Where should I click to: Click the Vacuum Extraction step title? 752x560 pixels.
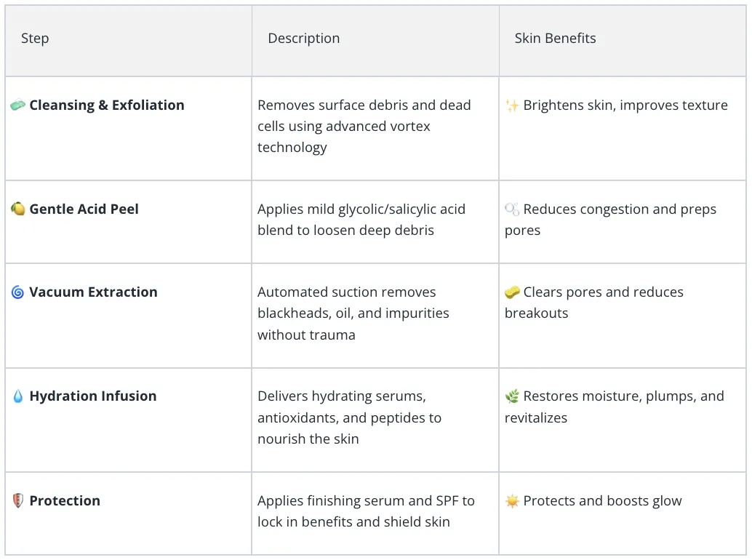pyautogui.click(x=94, y=292)
